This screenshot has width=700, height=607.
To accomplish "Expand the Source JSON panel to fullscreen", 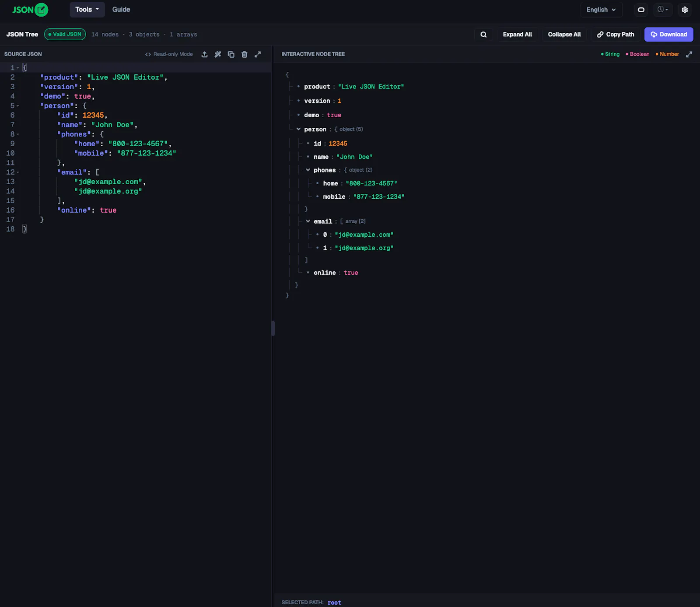I will point(258,54).
